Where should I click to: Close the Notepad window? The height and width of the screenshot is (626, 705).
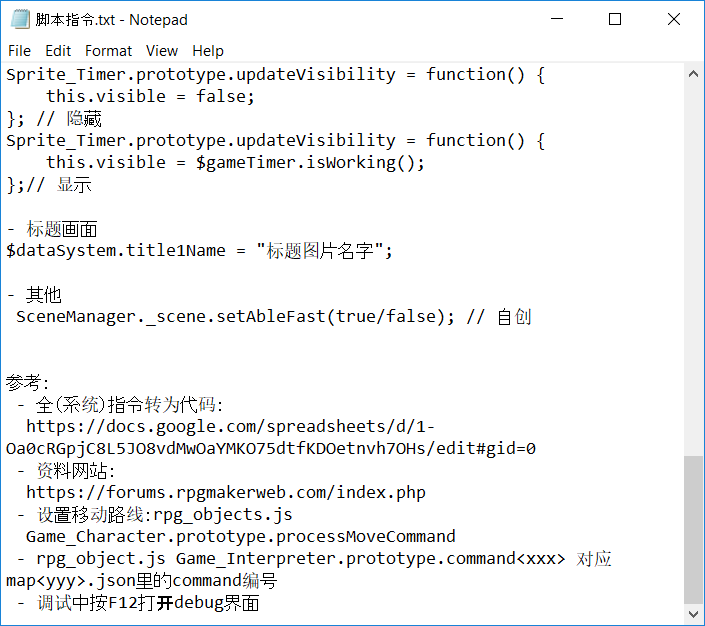pos(674,19)
